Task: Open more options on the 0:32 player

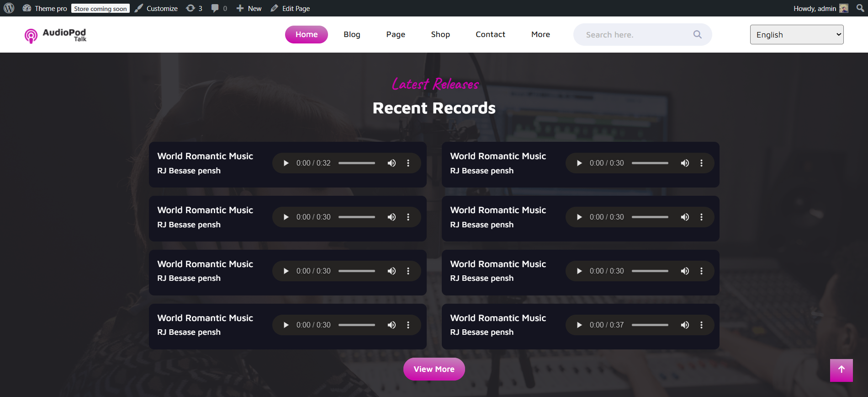Action: (x=408, y=163)
